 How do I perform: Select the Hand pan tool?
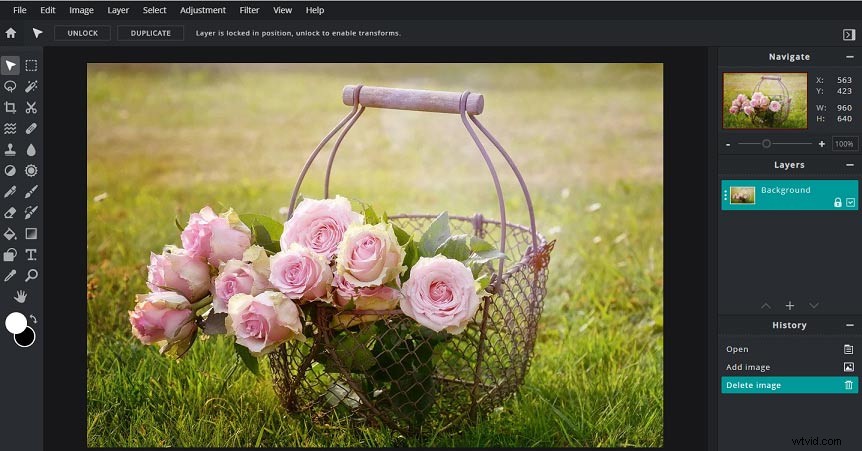click(21, 297)
